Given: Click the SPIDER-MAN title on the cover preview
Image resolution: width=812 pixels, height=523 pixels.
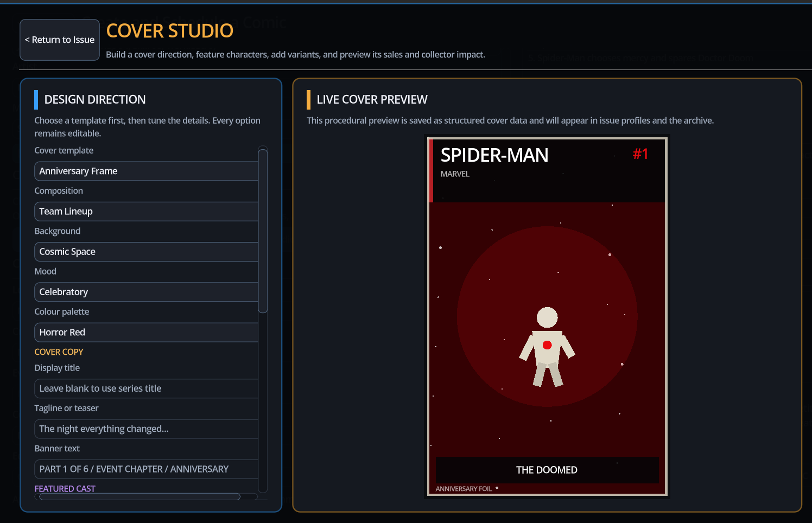Looking at the screenshot, I should (x=494, y=155).
